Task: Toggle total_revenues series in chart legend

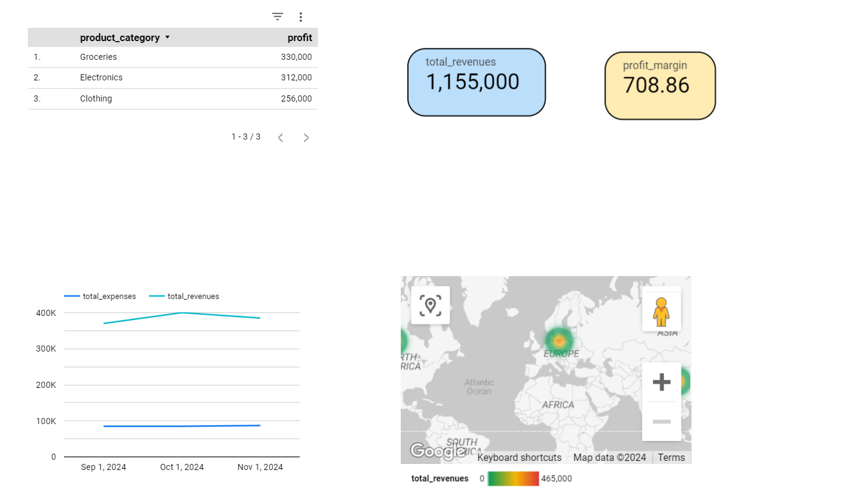Action: [184, 297]
